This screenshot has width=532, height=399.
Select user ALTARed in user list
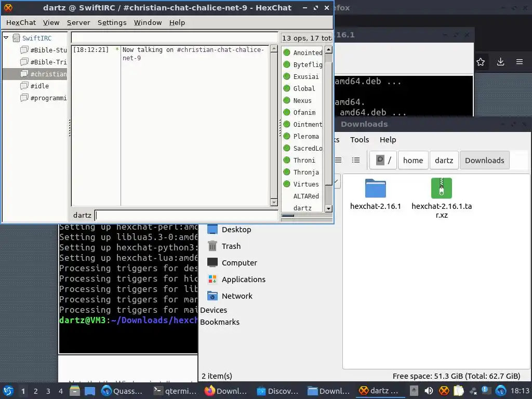click(306, 196)
